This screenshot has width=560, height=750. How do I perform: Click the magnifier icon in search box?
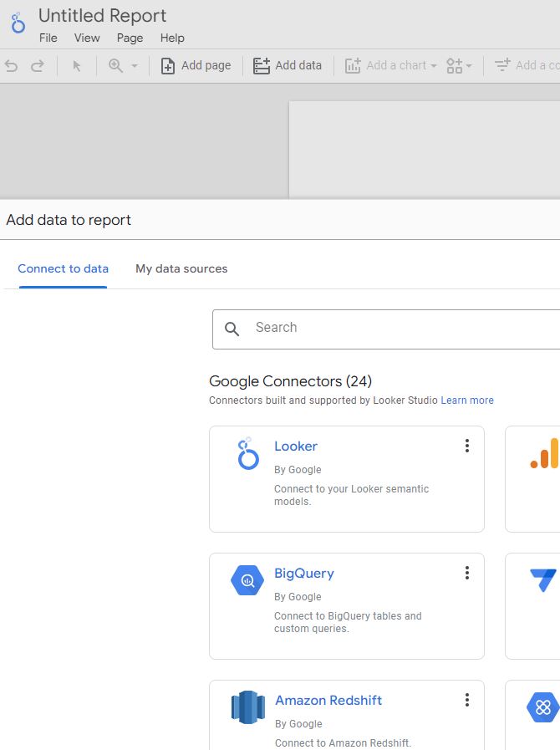pyautogui.click(x=232, y=329)
